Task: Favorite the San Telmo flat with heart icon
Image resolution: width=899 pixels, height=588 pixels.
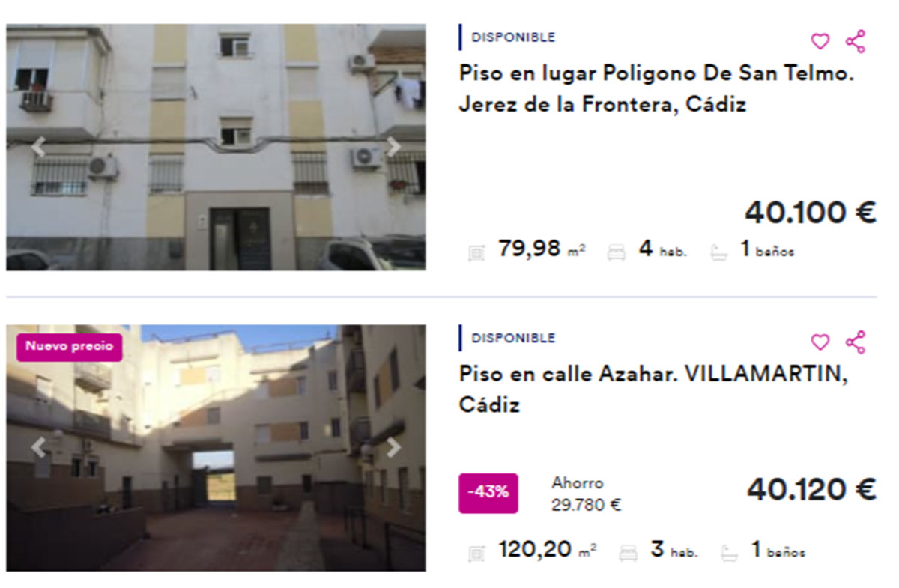Action: 820,41
